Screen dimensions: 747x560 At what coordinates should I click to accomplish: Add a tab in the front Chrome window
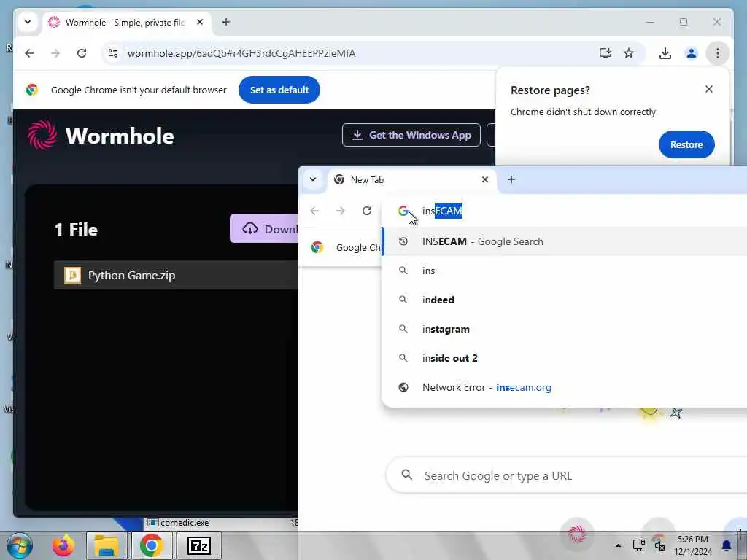pyautogui.click(x=511, y=179)
